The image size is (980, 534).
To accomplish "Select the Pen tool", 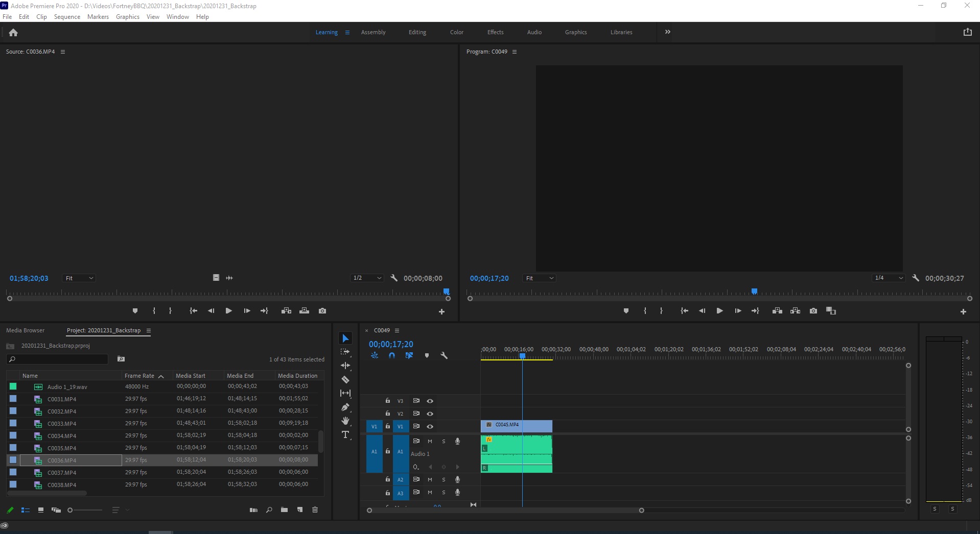I will click(345, 407).
